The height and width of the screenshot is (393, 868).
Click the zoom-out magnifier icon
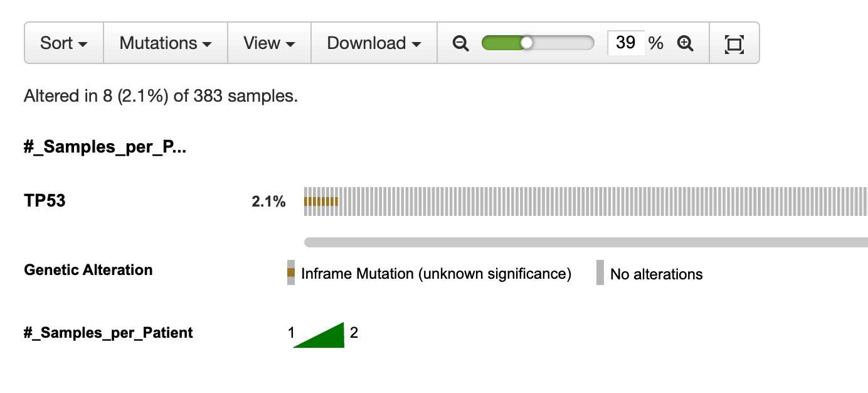coord(460,43)
